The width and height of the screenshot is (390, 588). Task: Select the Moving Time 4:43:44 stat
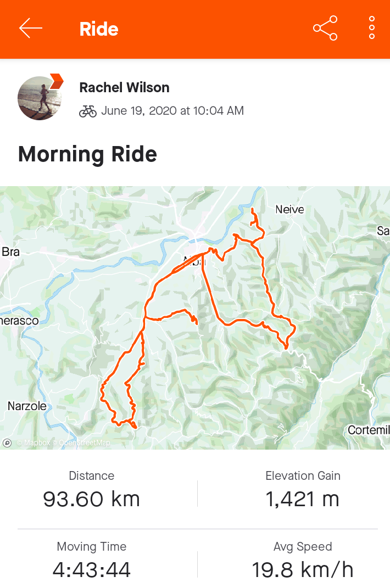click(92, 560)
